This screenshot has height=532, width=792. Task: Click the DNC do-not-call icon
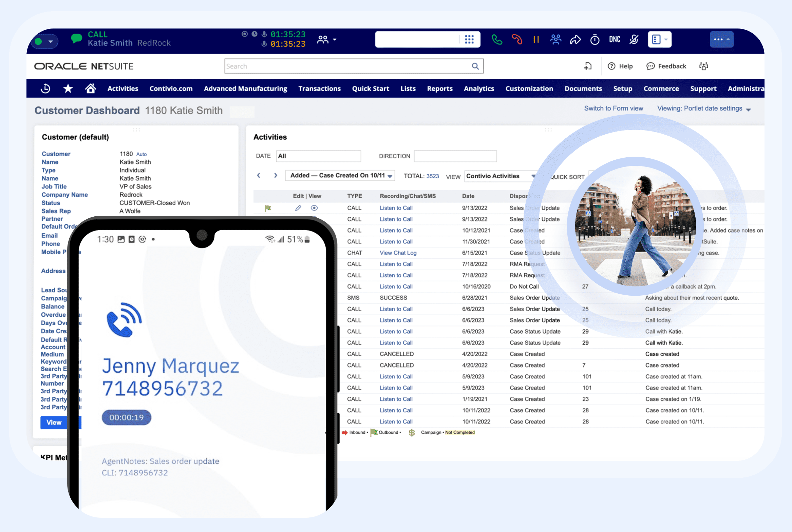coord(615,40)
